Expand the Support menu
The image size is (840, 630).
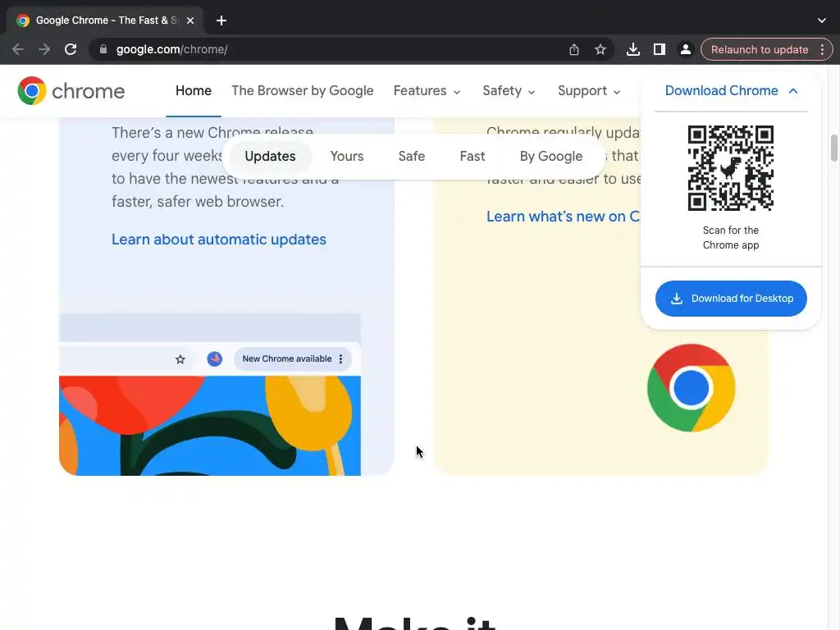pyautogui.click(x=589, y=90)
